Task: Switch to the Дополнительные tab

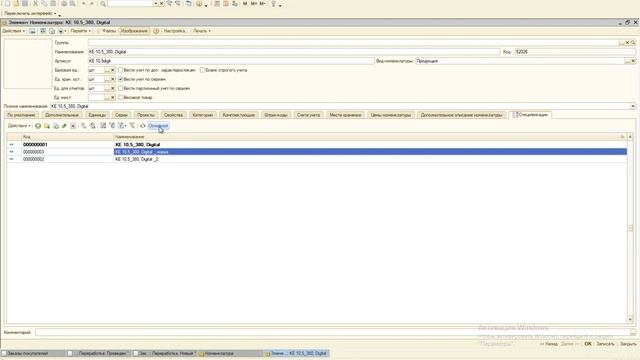Action: (62, 115)
